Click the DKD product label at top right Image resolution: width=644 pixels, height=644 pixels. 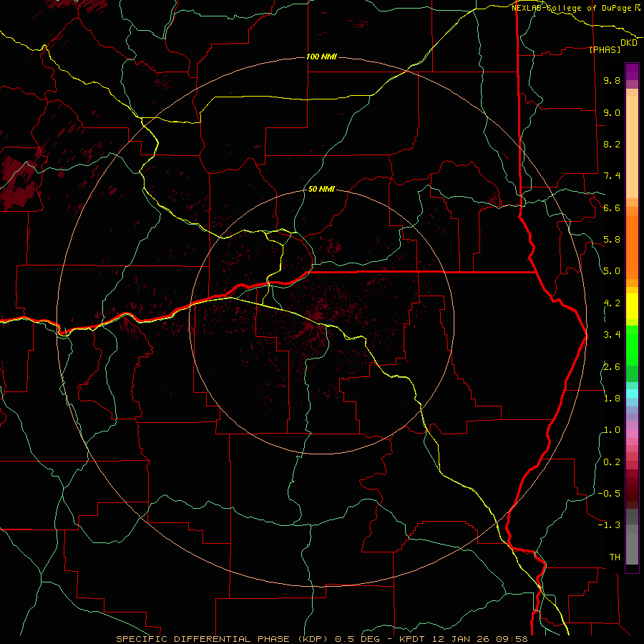pos(629,43)
